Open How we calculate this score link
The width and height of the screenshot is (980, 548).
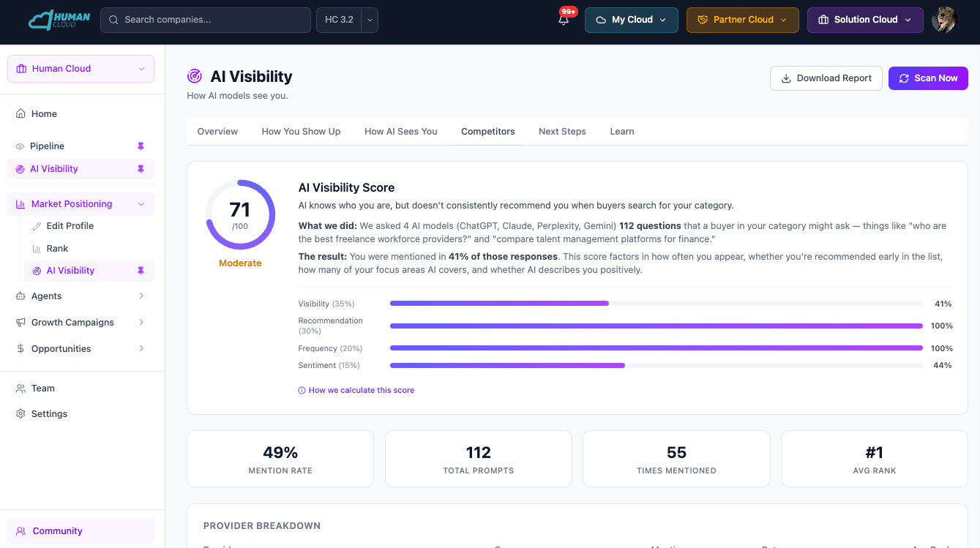click(x=356, y=391)
